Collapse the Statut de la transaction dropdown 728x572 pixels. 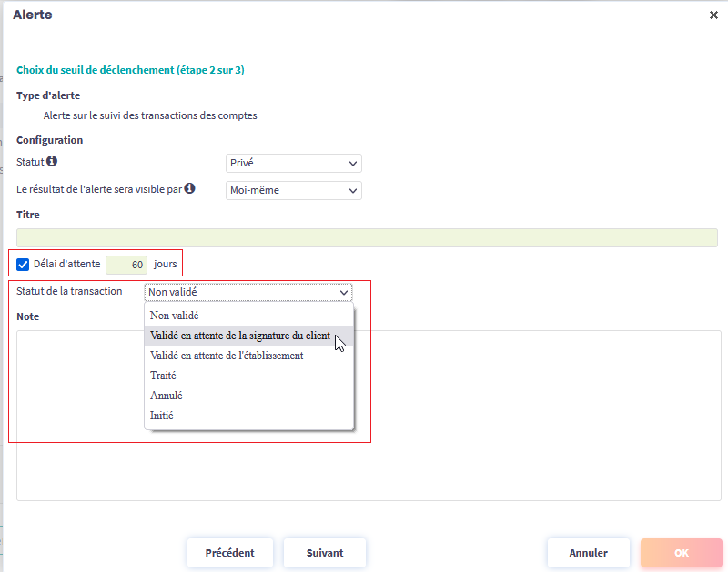248,292
